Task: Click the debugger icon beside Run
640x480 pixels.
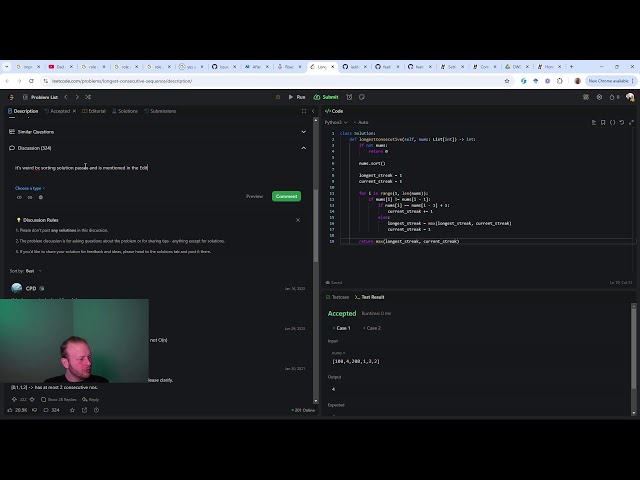Action: [x=278, y=97]
